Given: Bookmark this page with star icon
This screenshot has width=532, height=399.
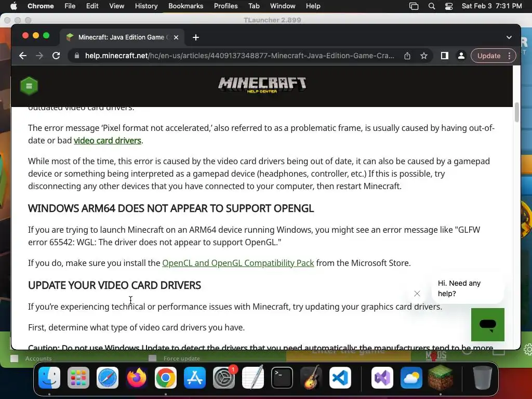Looking at the screenshot, I should [x=423, y=56].
